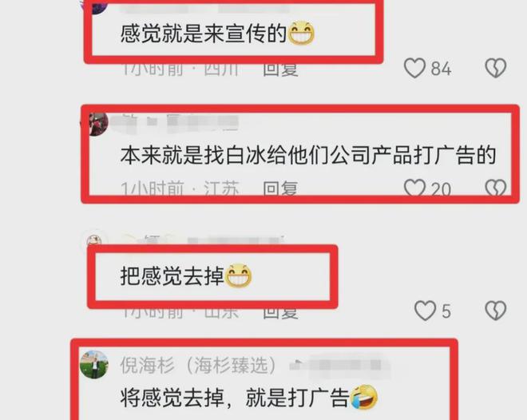Select comment 本来就是找白冰给他们公司产品打广告的
Screen dimensions: 527x420
(x=308, y=155)
